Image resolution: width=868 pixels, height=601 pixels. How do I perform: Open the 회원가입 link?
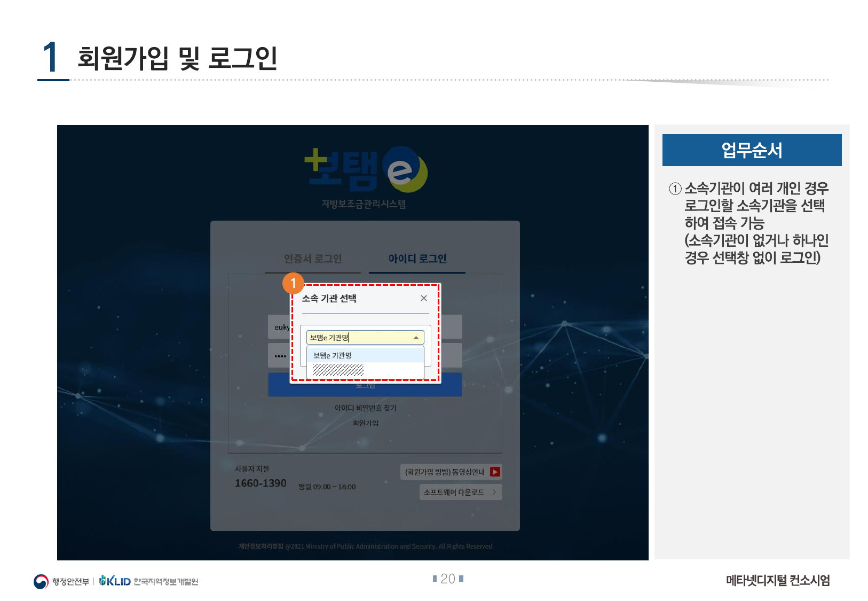point(365,423)
